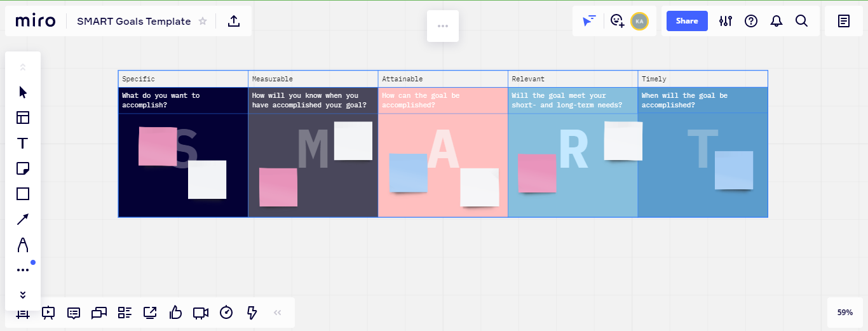Open more tools three-dots in left toolbar
Image resolution: width=868 pixels, height=331 pixels.
click(x=23, y=270)
